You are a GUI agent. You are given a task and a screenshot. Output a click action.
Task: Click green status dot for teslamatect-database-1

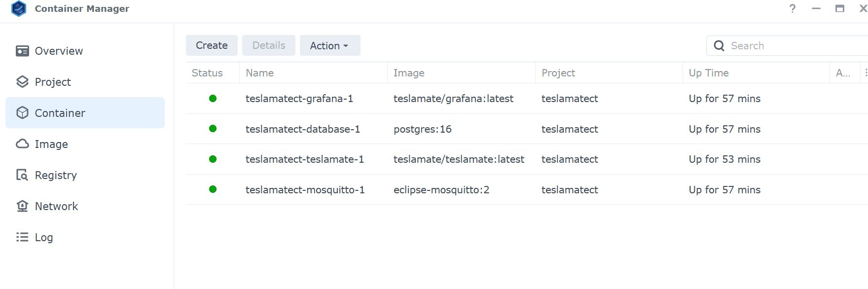point(213,129)
